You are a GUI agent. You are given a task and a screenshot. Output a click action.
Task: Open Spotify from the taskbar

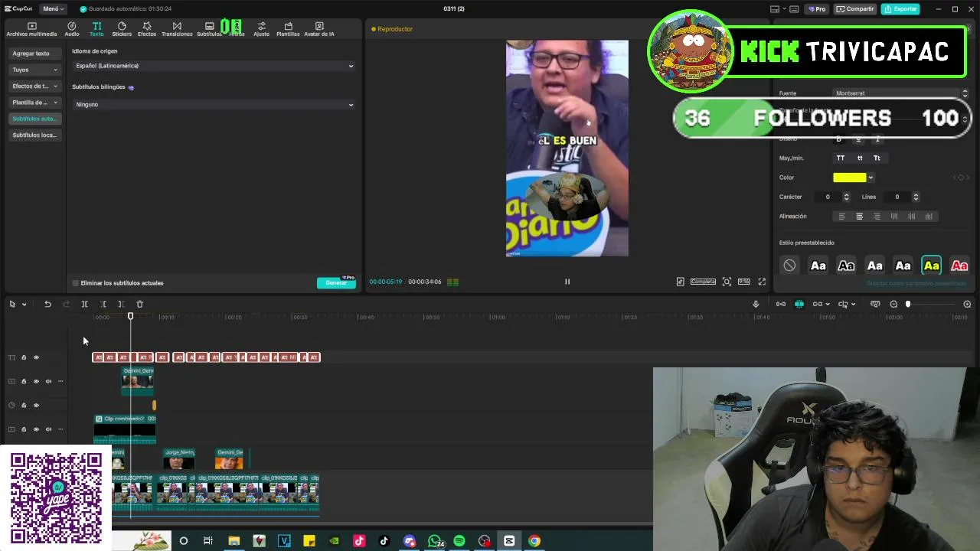(x=459, y=541)
